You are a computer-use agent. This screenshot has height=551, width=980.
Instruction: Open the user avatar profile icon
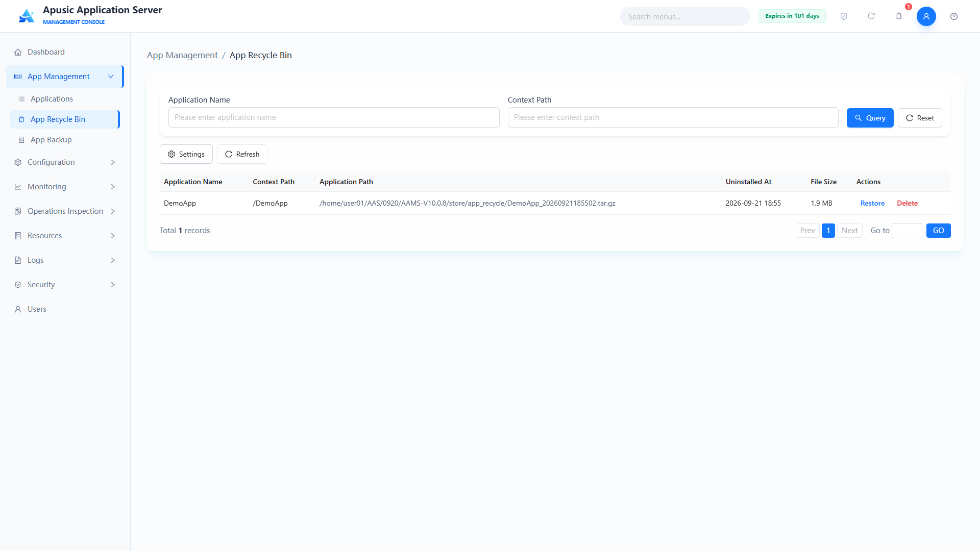point(926,16)
